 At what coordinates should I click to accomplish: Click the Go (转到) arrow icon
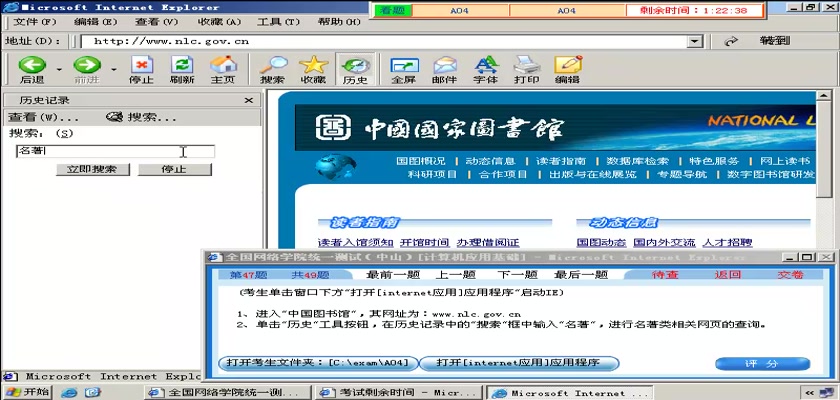pos(731,41)
